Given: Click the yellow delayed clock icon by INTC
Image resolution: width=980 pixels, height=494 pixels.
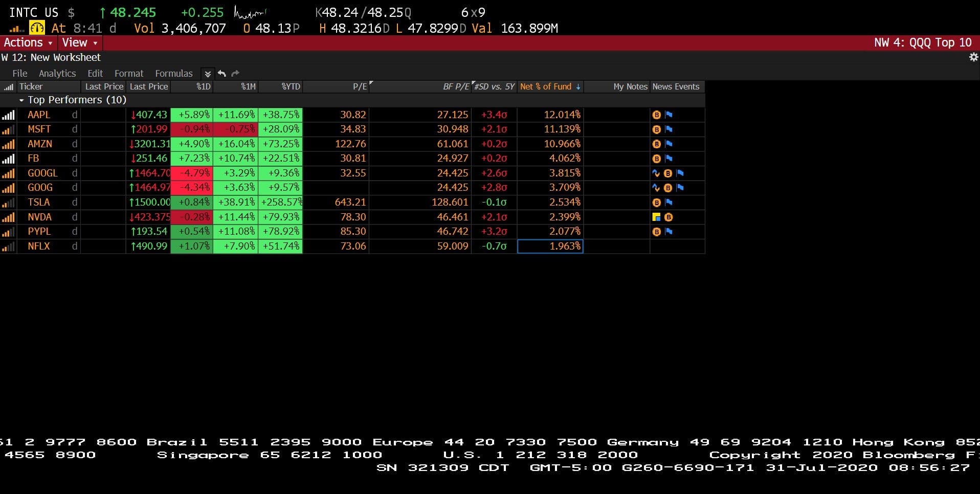Looking at the screenshot, I should click(x=37, y=28).
